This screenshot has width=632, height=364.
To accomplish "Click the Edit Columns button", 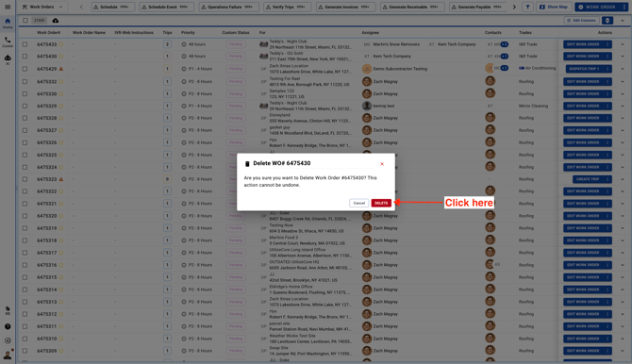I will pyautogui.click(x=581, y=20).
